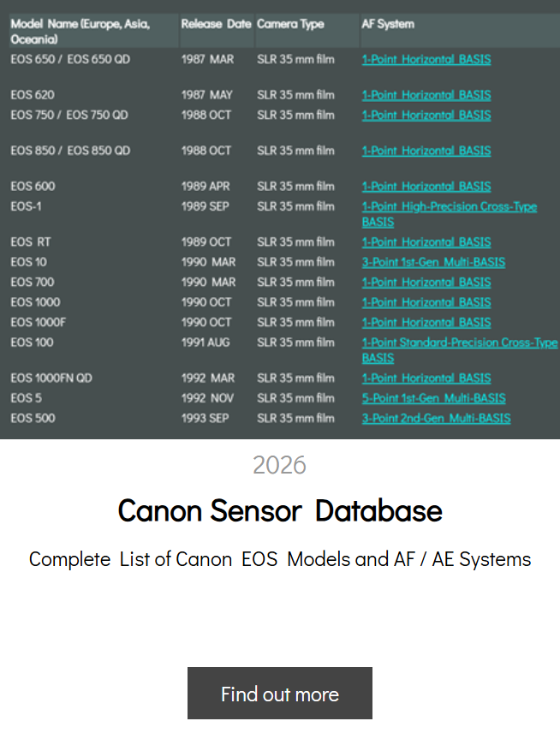This screenshot has height=733, width=560.
Task: Open the AF system link for EOS RT
Action: point(426,242)
